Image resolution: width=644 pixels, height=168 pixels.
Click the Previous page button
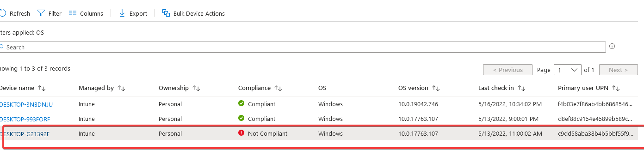[508, 70]
